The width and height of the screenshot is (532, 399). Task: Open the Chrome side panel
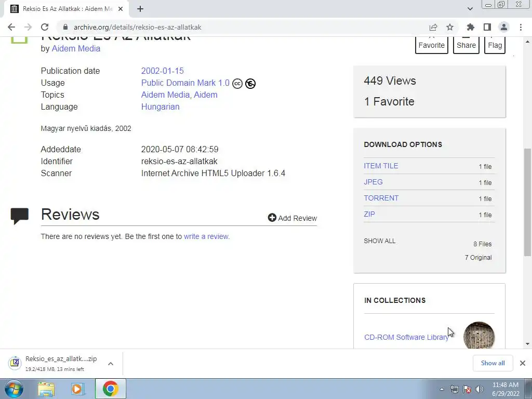487,27
